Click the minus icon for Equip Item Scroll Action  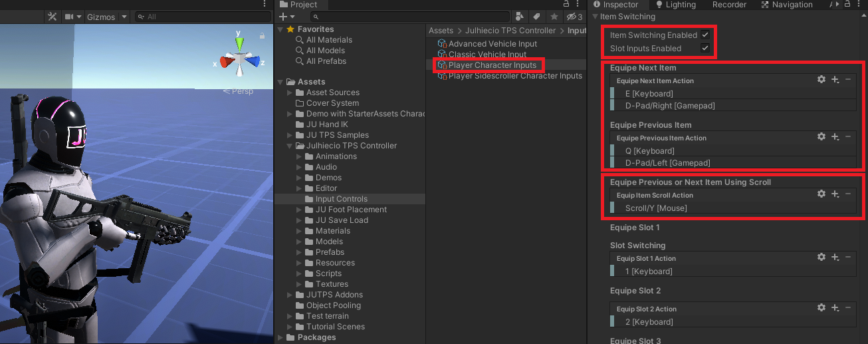tap(848, 194)
